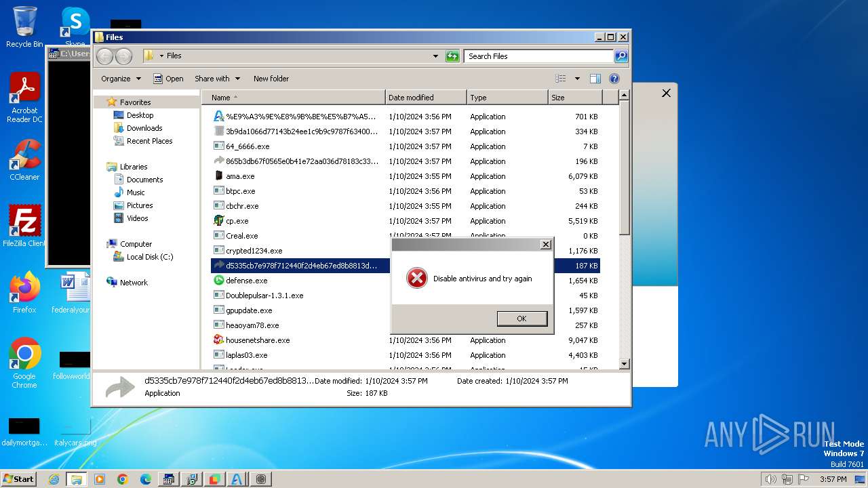Sort by the Type column header

[507, 98]
